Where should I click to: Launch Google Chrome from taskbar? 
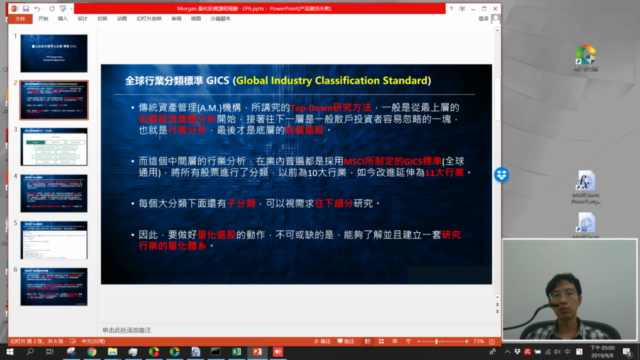click(x=91, y=352)
